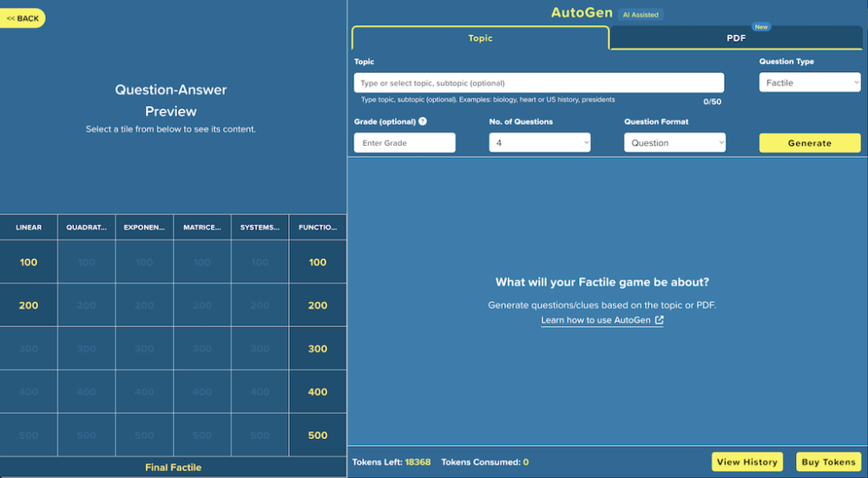Image resolution: width=868 pixels, height=478 pixels.
Task: Select the SYSTEMS... category header
Action: (260, 227)
